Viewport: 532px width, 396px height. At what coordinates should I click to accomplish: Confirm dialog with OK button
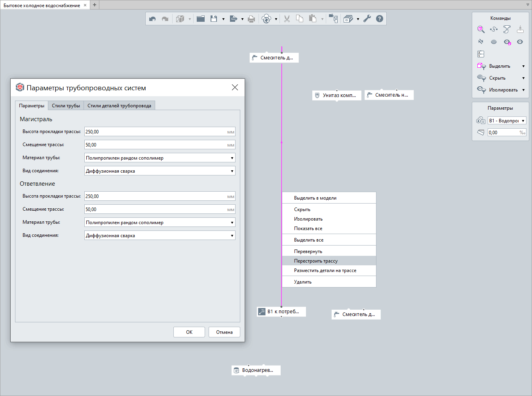pyautogui.click(x=189, y=332)
